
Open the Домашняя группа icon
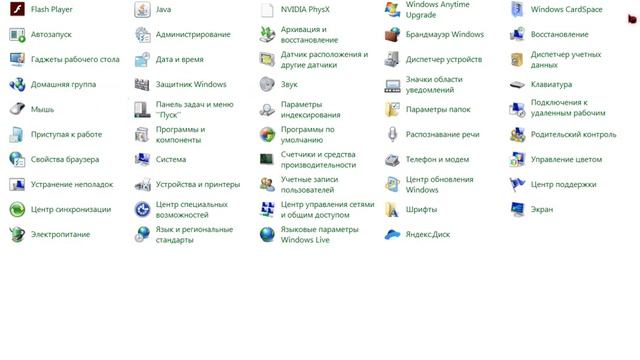point(17,84)
